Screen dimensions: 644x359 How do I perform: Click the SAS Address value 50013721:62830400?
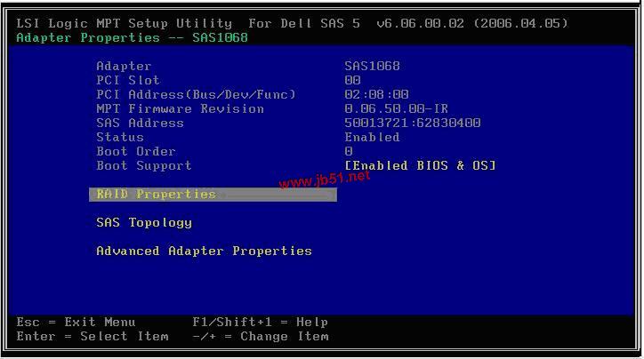413,124
